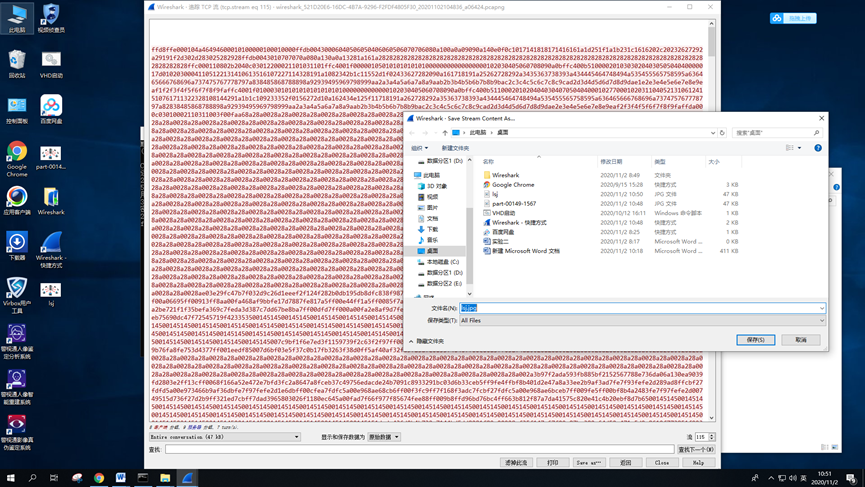The image size is (865, 487).
Task: Open the 组织 (Organize) menu
Action: tap(419, 148)
